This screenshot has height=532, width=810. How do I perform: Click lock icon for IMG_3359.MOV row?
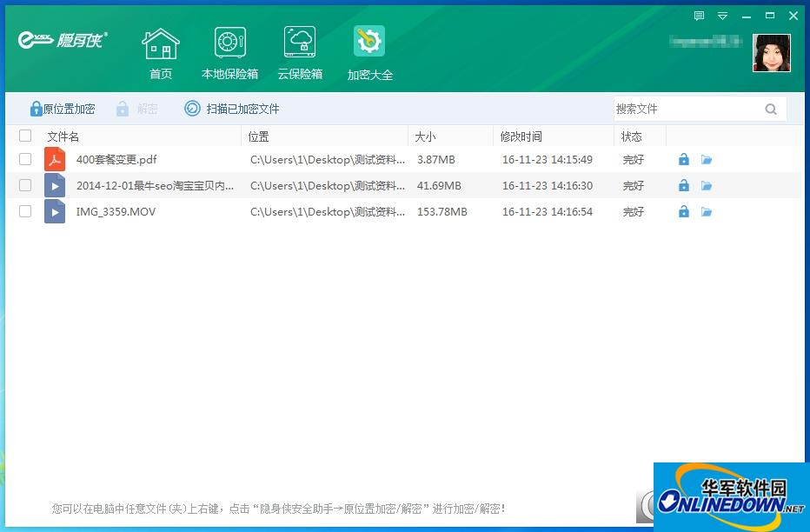[x=684, y=212]
